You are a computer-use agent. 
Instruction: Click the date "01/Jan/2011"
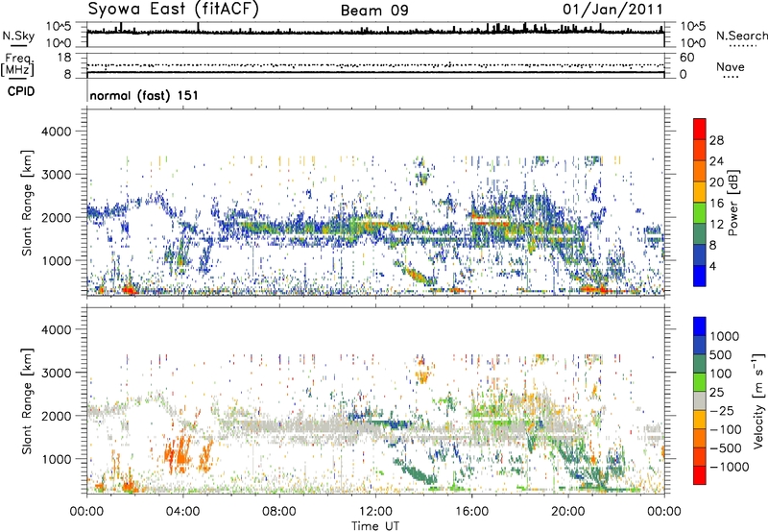tap(612, 10)
